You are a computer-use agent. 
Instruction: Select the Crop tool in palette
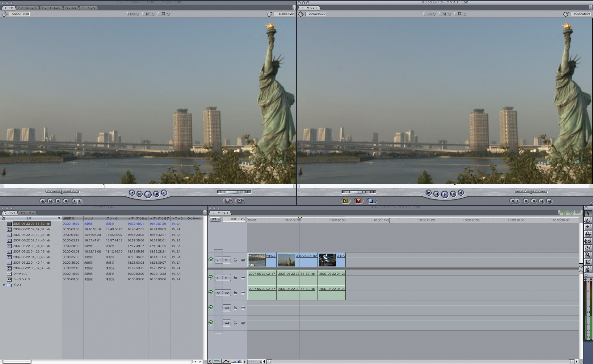pyautogui.click(x=588, y=262)
